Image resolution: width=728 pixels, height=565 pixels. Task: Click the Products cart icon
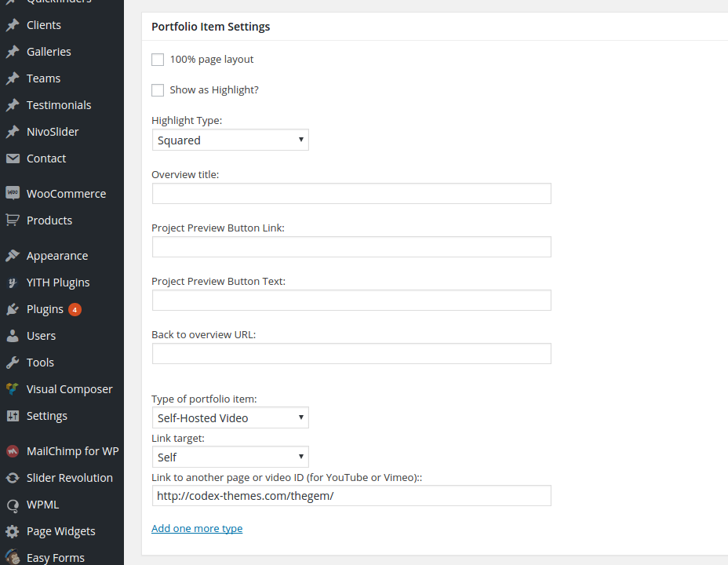13,221
